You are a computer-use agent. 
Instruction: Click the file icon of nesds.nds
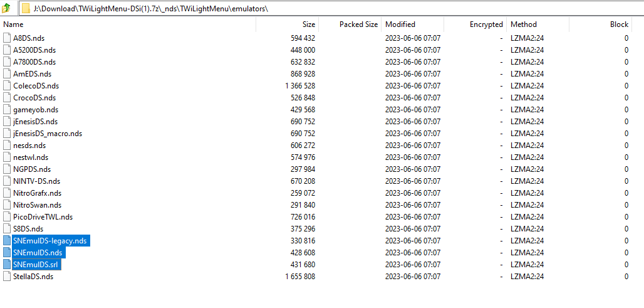click(6, 146)
